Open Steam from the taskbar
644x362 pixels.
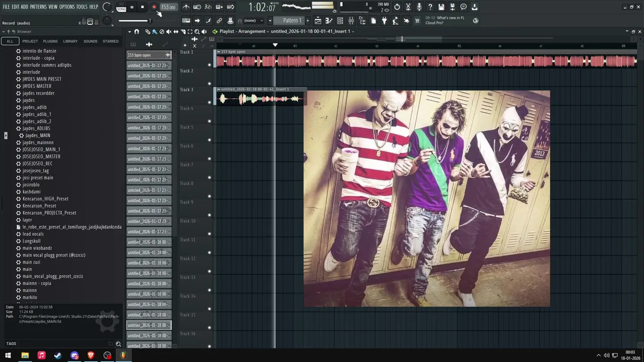58,355
